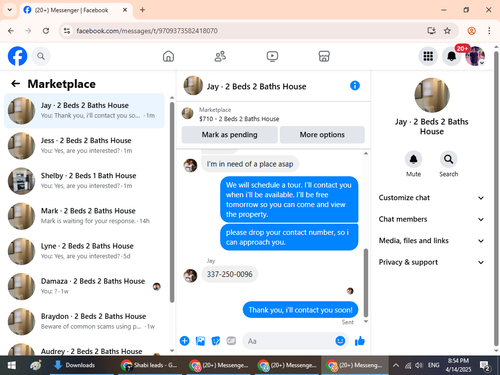
Task: Open Mark - 2 Beds 2 Baths House chat
Action: (84, 216)
